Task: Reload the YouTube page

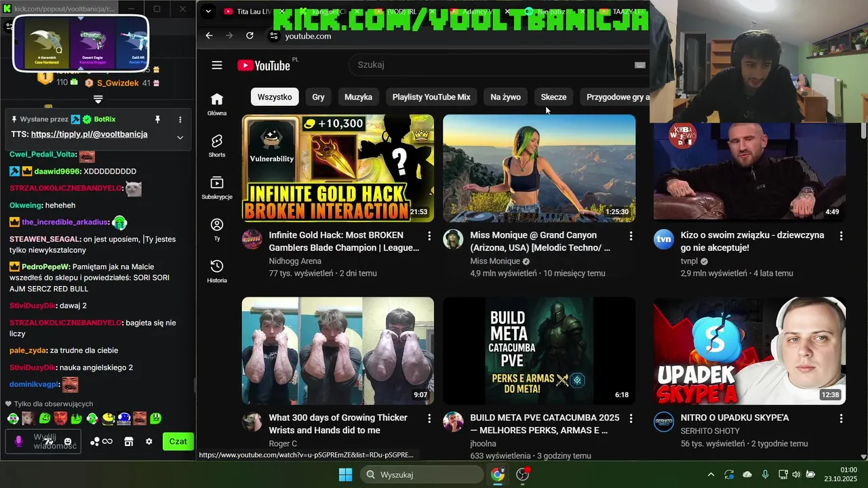Action: point(250,36)
